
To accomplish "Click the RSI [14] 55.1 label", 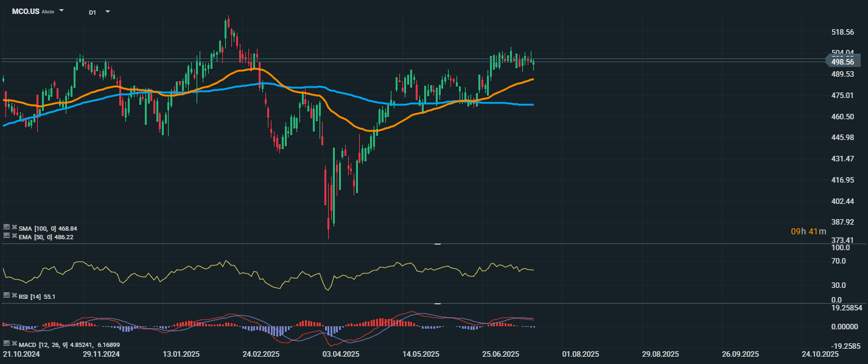I will 37,296.
